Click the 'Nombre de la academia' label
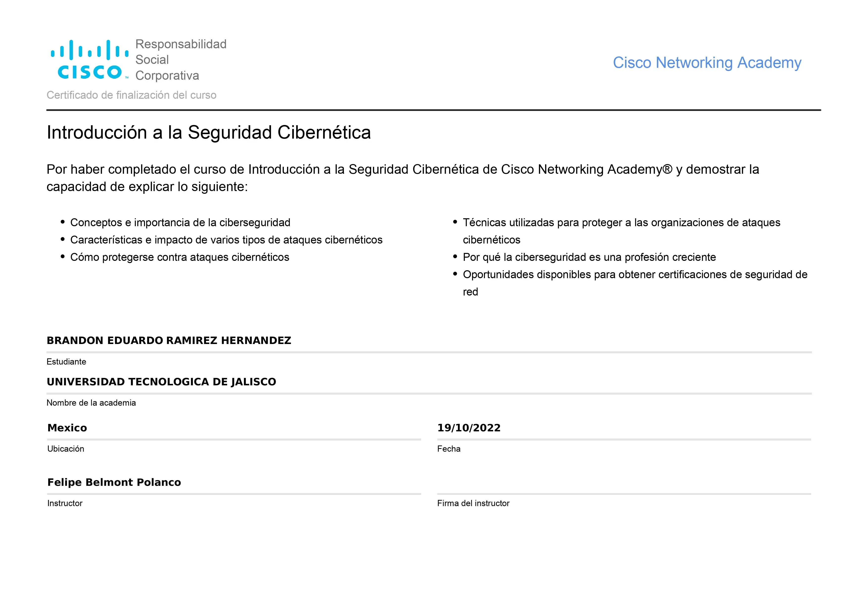The image size is (868, 614). 91,403
